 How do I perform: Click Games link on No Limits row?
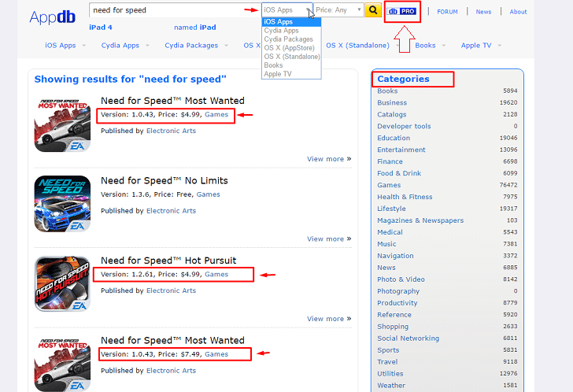[209, 194]
